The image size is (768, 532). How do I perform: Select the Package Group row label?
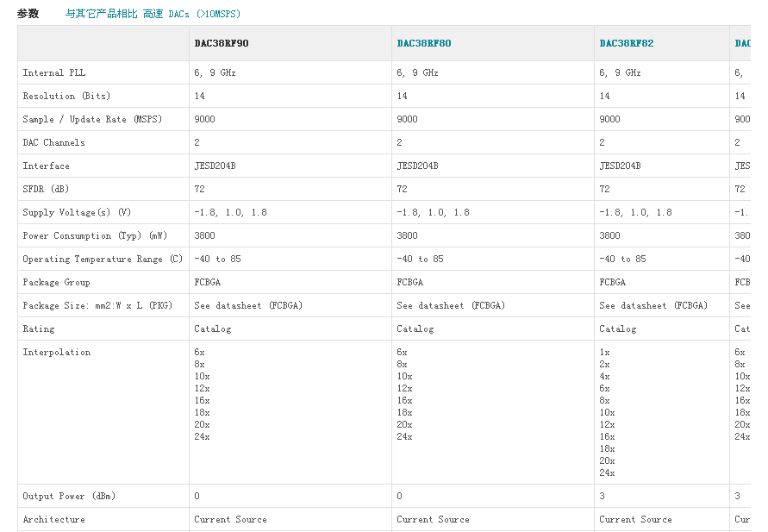click(56, 283)
